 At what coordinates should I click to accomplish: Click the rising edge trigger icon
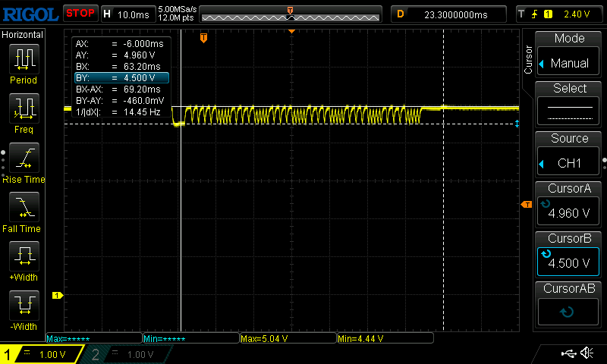coord(535,14)
